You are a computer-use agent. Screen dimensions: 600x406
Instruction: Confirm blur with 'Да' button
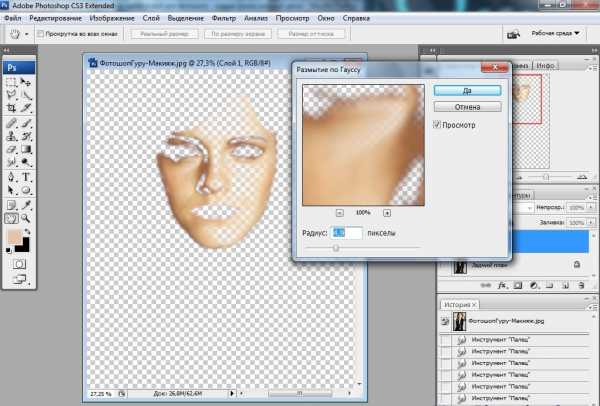pos(467,91)
